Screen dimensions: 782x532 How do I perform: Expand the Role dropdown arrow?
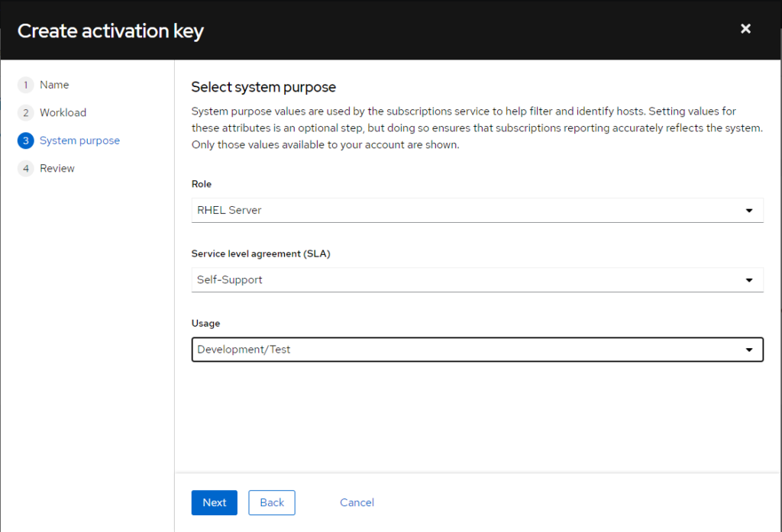pyautogui.click(x=748, y=211)
